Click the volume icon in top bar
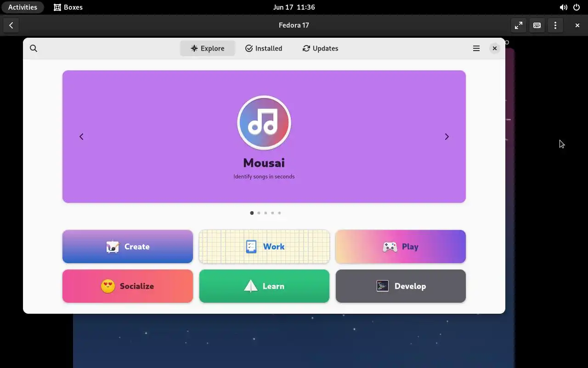The width and height of the screenshot is (588, 368). 563,7
